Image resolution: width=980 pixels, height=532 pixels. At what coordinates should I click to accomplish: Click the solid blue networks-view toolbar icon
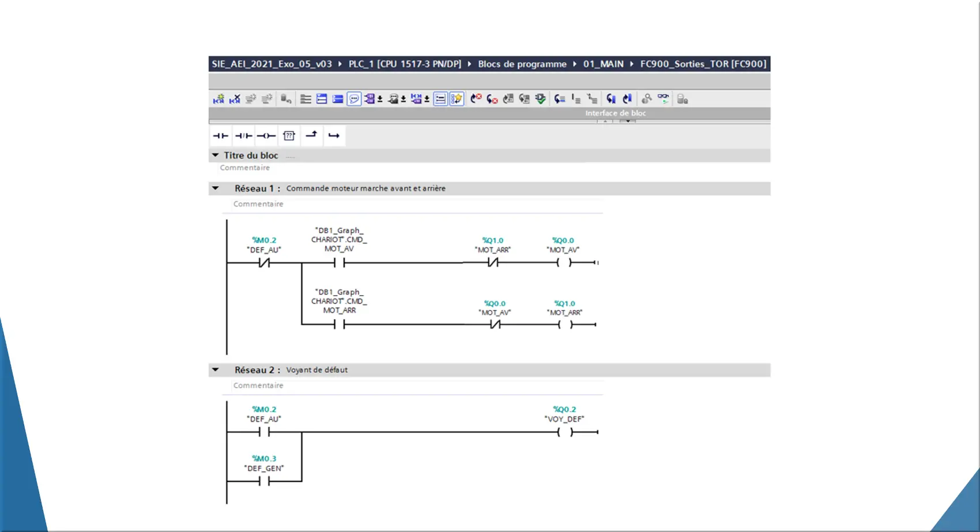338,99
